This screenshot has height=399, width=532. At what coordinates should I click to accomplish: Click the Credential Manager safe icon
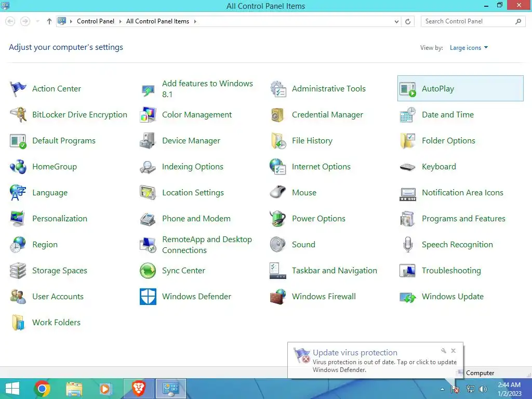coord(278,115)
